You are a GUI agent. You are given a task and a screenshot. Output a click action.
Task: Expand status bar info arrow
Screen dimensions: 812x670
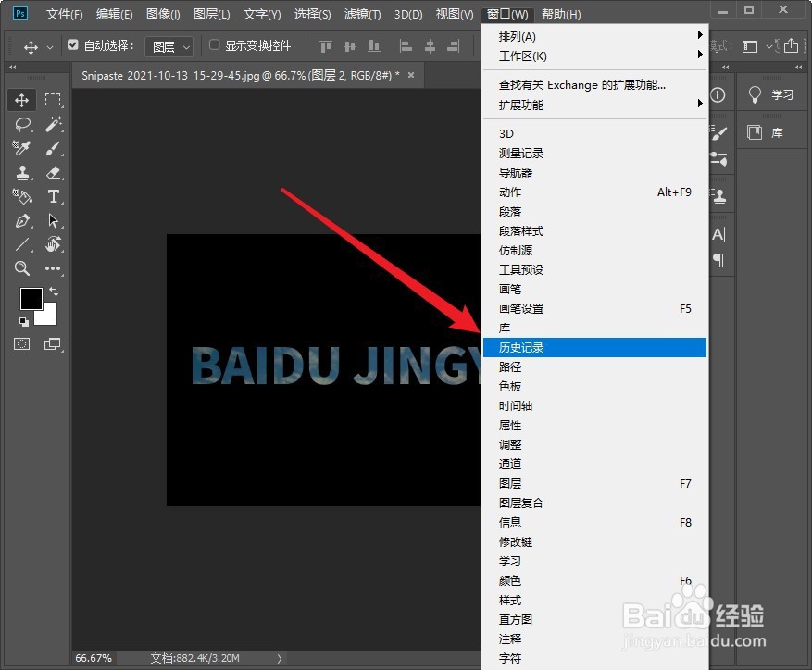click(280, 658)
